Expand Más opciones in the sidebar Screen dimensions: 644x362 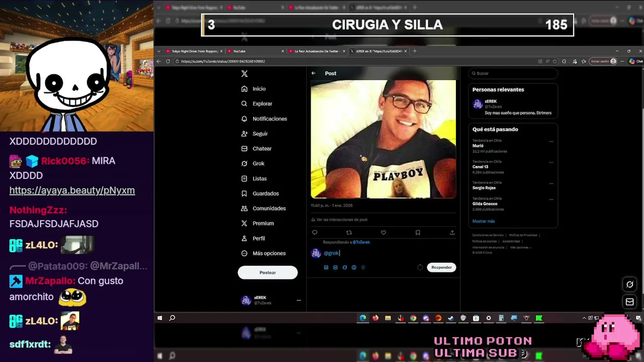pyautogui.click(x=263, y=253)
